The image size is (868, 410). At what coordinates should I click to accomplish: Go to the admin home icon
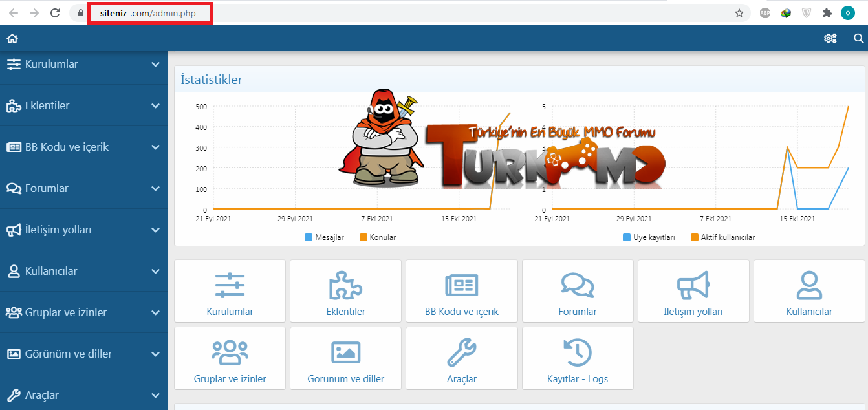[12, 39]
